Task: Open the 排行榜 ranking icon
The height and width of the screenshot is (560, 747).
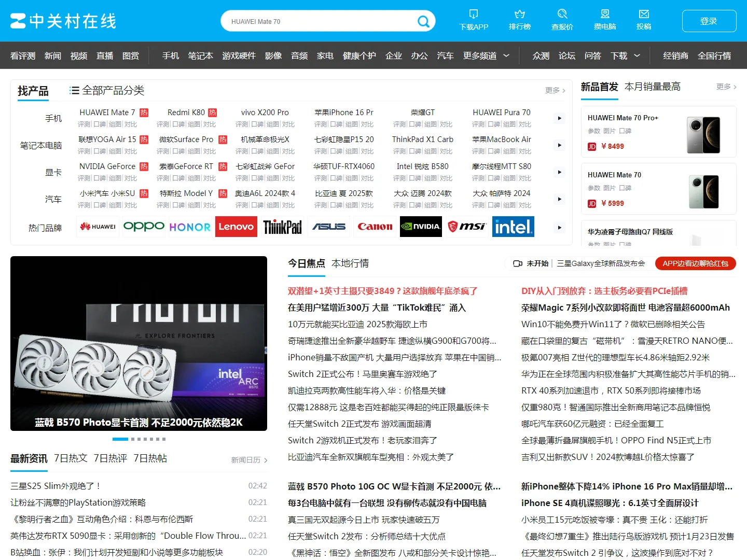Action: point(519,14)
